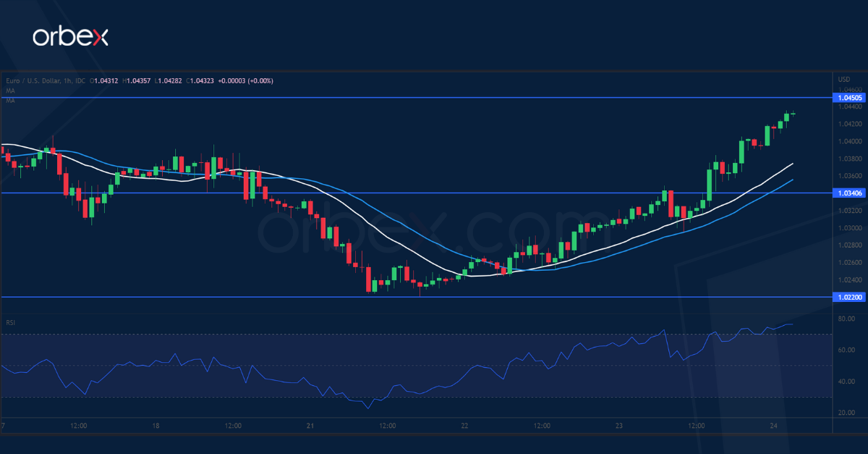868x454 pixels.
Task: Open the 1h timeframe label in the legend
Action: point(66,81)
